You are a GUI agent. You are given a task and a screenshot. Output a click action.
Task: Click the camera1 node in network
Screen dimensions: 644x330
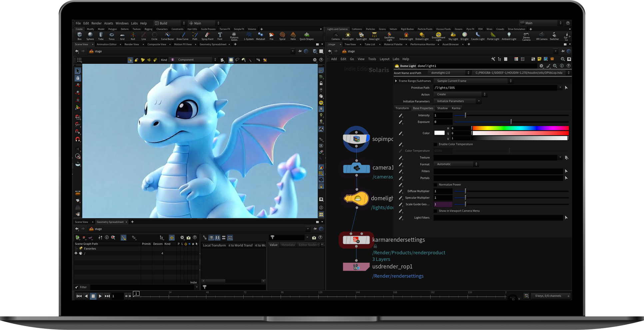click(x=356, y=168)
